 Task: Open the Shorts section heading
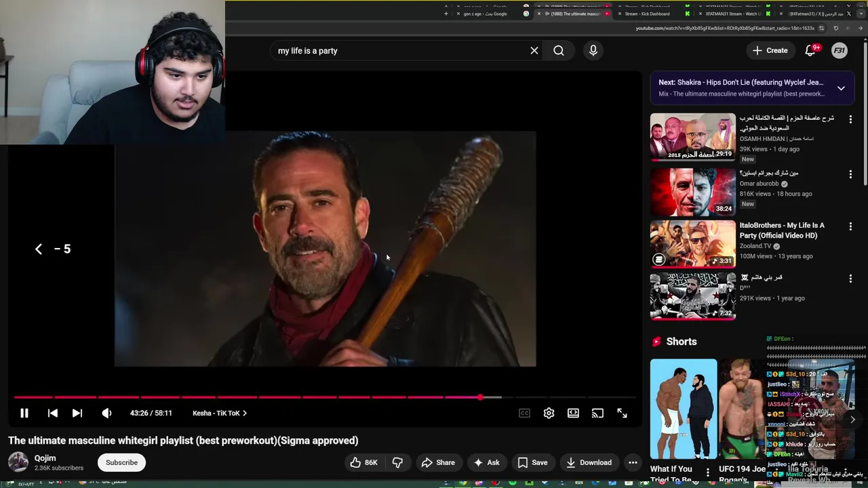click(x=681, y=342)
